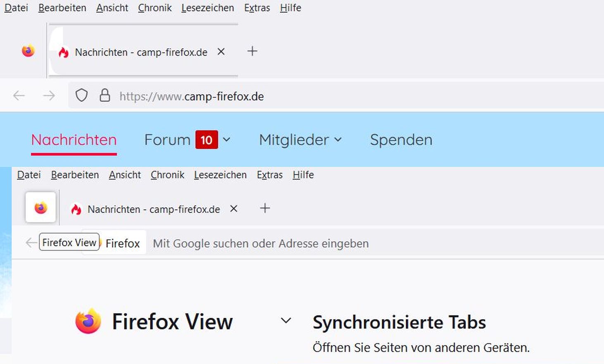Open new tab with upper plus button
The image size is (604, 364).
coord(252,51)
